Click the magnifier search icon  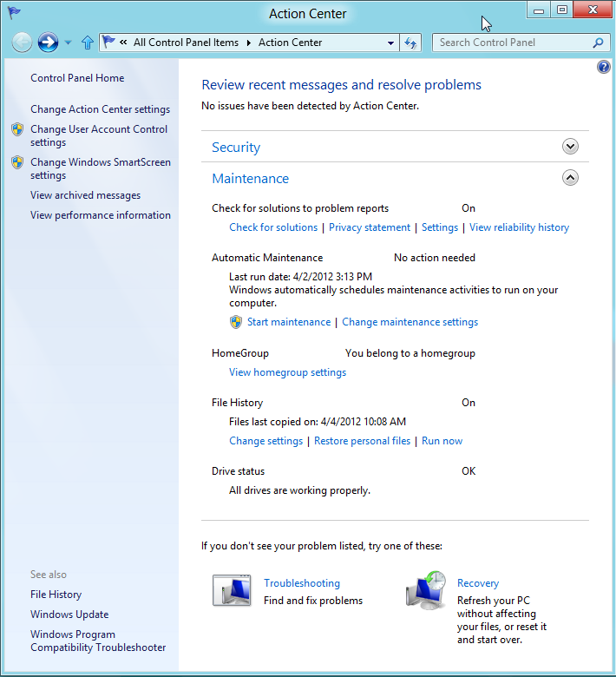point(598,43)
